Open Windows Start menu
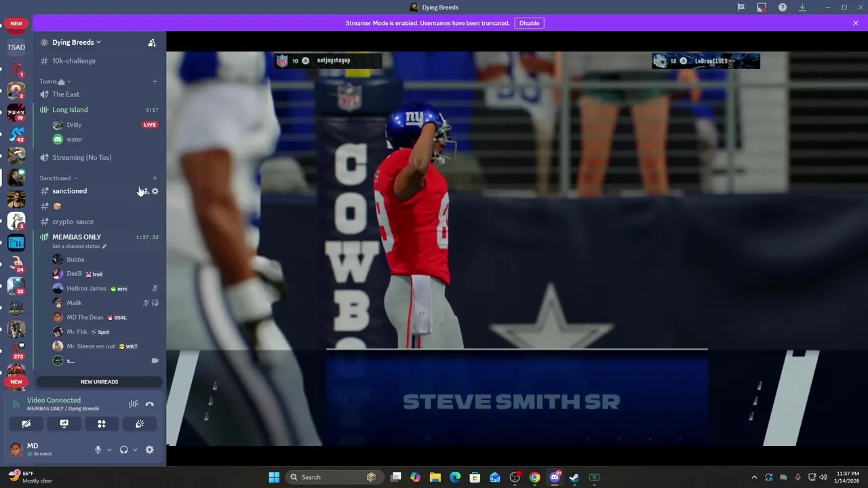The width and height of the screenshot is (868, 488). click(x=274, y=477)
